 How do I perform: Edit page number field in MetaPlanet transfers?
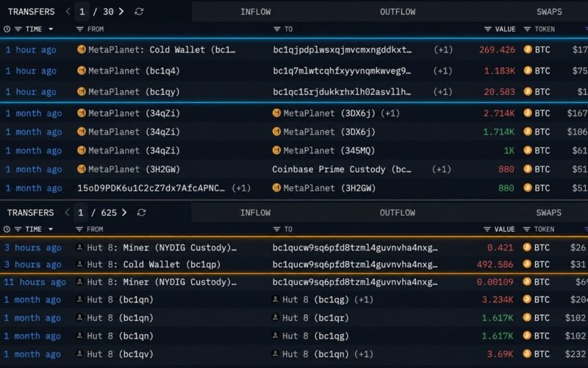click(82, 12)
